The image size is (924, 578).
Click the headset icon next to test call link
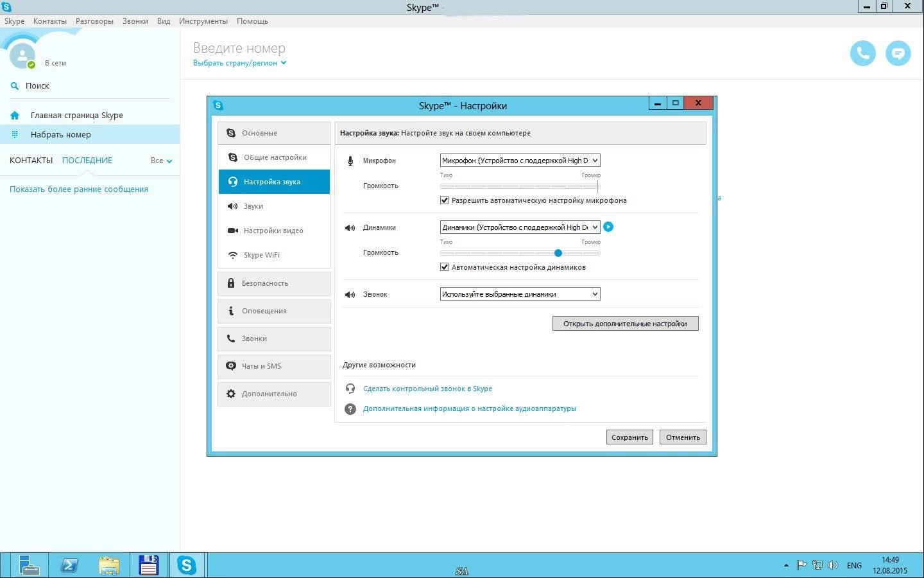(350, 389)
